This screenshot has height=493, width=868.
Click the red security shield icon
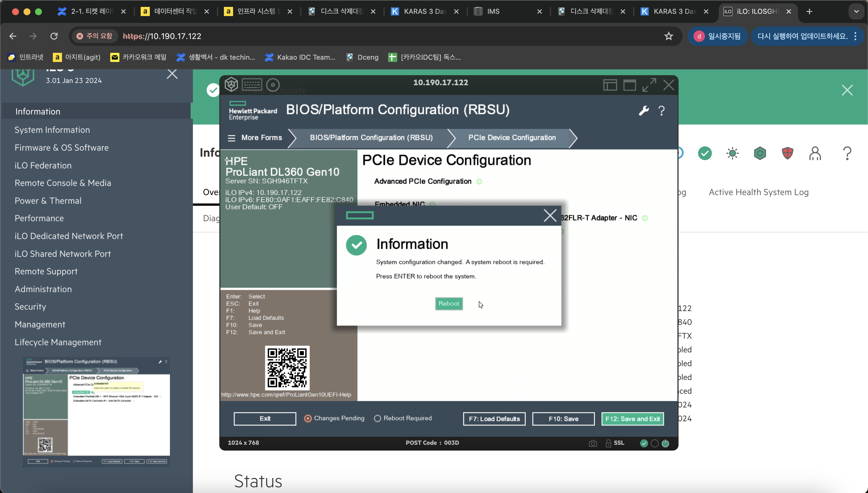(x=787, y=154)
